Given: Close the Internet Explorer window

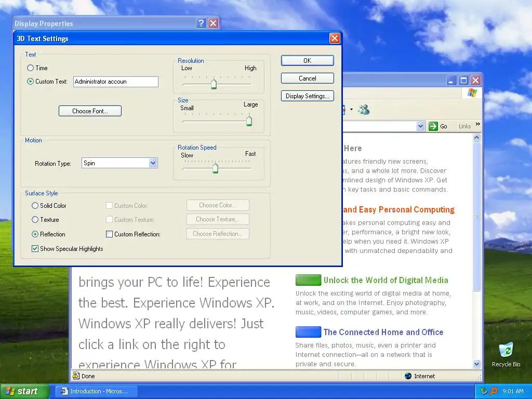Looking at the screenshot, I should click(x=476, y=81).
